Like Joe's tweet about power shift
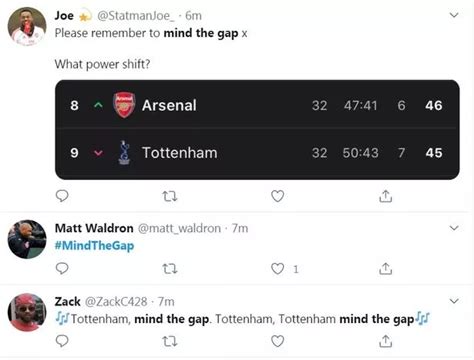 tap(277, 196)
